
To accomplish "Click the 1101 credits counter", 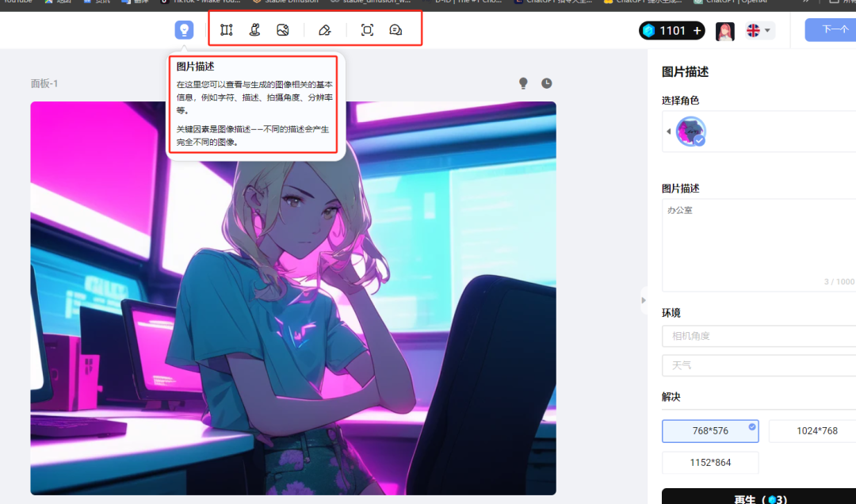I will [x=672, y=31].
